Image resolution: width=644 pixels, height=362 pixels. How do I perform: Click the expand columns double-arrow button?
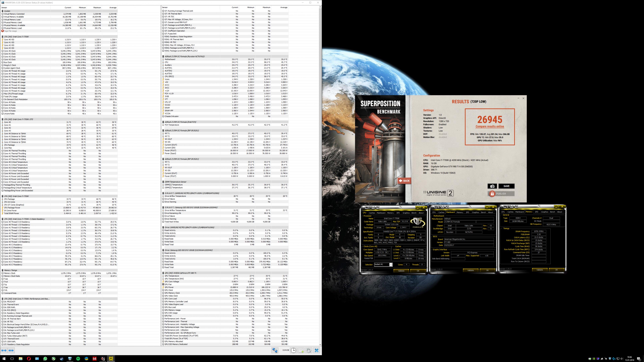pyautogui.click(x=4, y=350)
